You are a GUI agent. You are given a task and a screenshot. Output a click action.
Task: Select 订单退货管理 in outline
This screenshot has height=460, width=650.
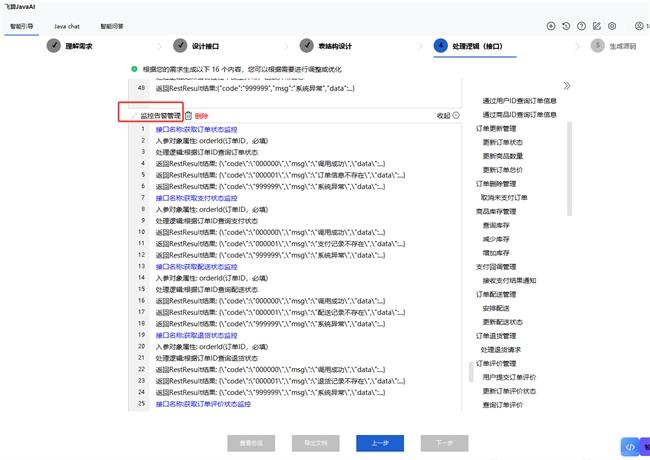coord(496,336)
